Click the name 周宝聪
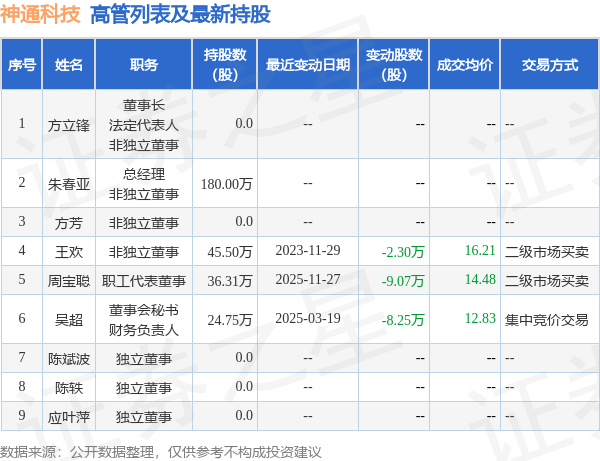Image resolution: width=600 pixels, height=461 pixels. click(x=68, y=281)
